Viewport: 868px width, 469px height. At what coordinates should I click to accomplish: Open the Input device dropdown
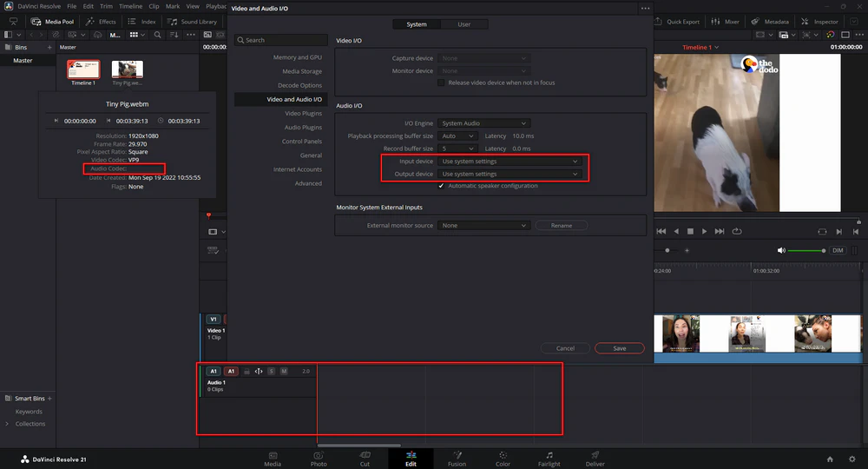tap(510, 162)
